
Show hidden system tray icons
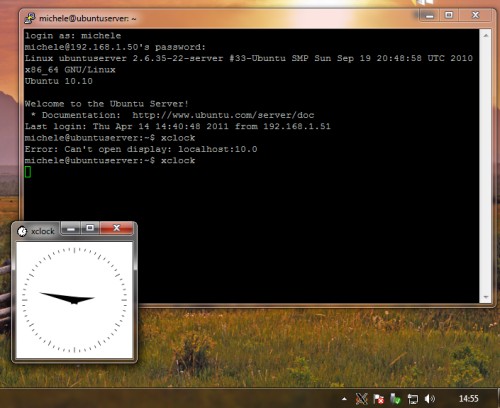(x=344, y=399)
